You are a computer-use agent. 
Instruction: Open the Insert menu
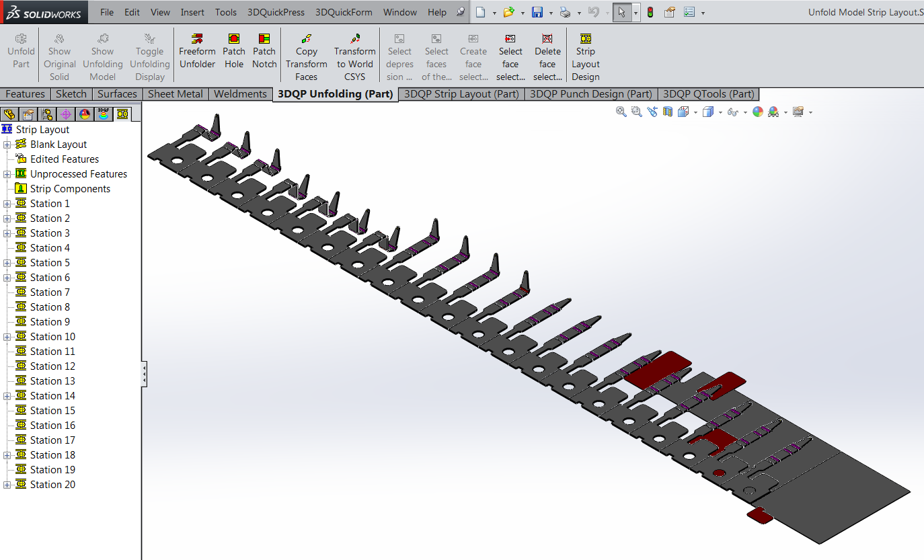(192, 12)
